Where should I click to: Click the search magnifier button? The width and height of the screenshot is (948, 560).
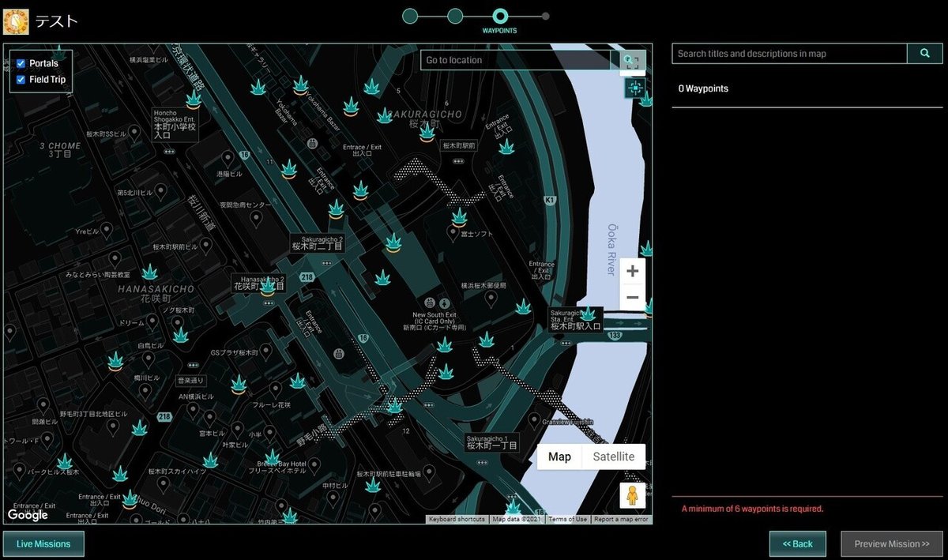tap(925, 54)
